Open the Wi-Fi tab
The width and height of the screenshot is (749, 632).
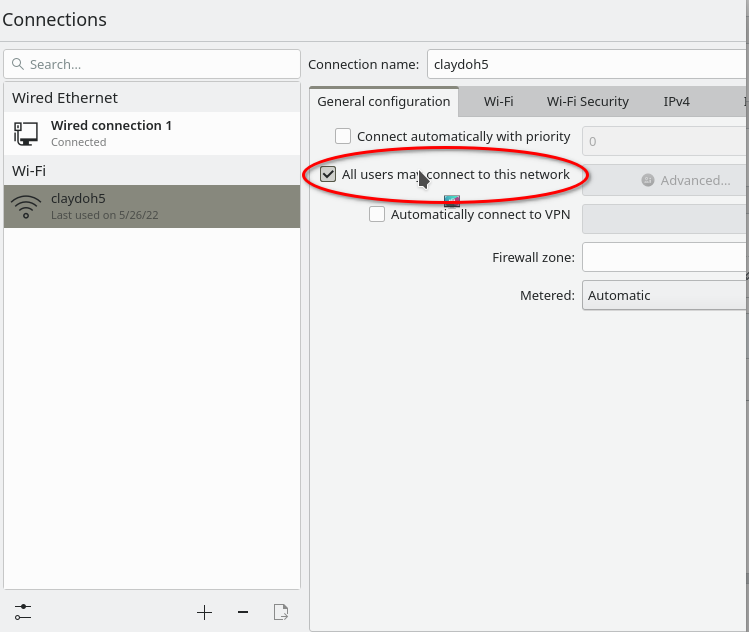tap(498, 101)
